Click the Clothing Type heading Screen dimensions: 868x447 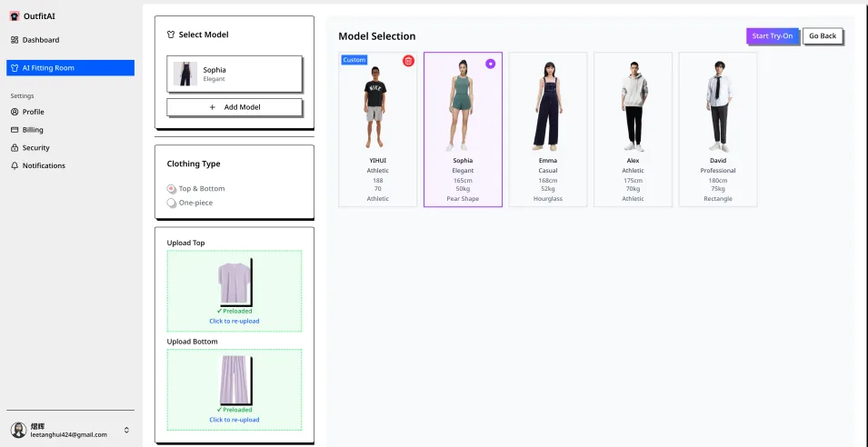coord(194,164)
